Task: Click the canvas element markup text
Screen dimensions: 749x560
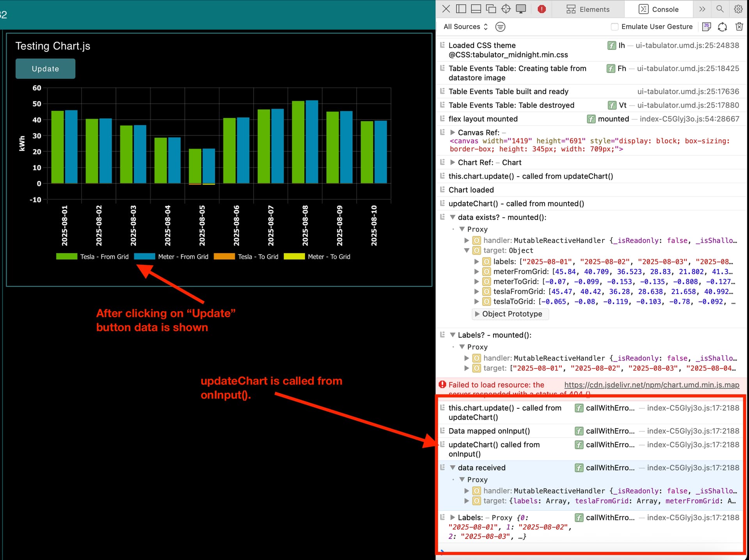Action: tap(589, 145)
